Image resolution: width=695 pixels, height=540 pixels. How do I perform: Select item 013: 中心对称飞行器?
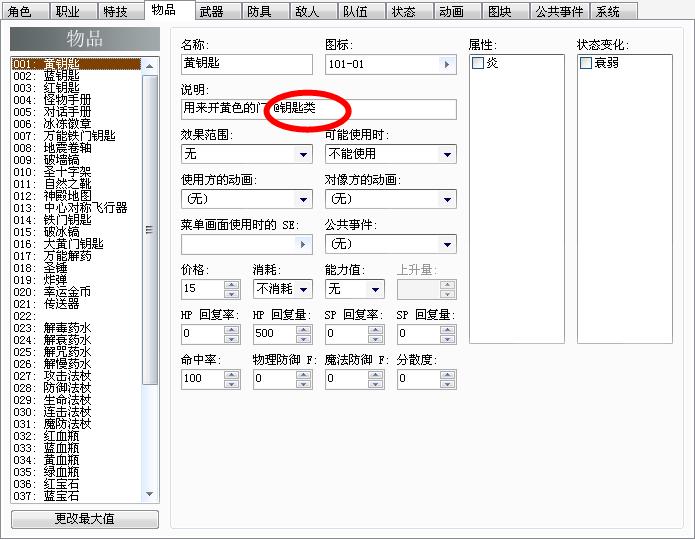click(x=76, y=207)
